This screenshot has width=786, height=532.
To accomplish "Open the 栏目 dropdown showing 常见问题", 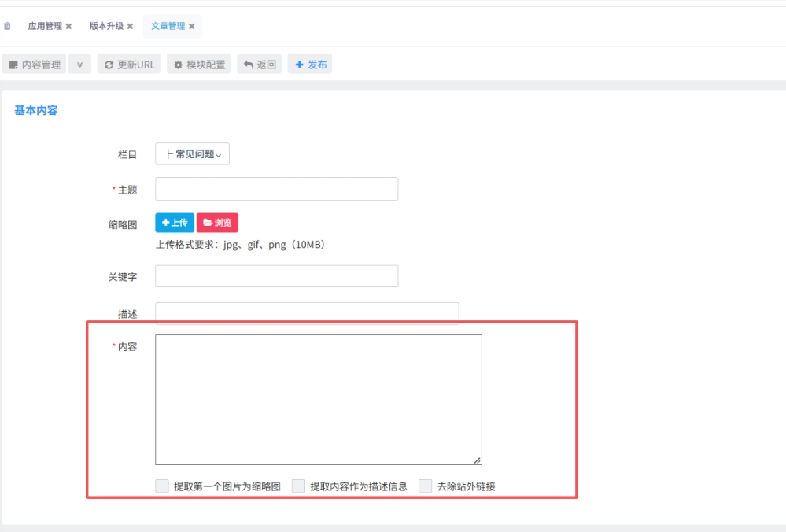I will [x=193, y=154].
